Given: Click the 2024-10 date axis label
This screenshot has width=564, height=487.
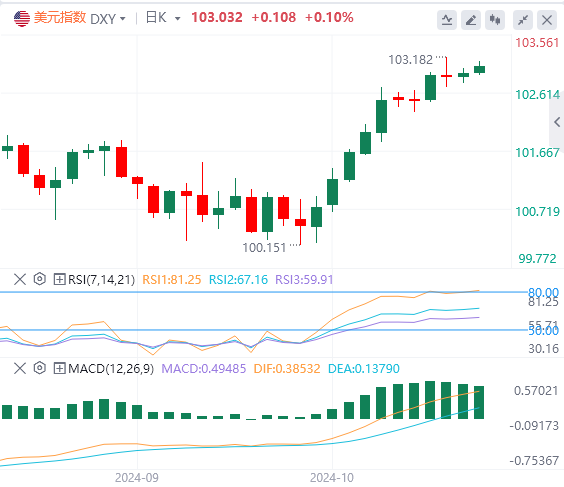Looking at the screenshot, I should 332,478.
